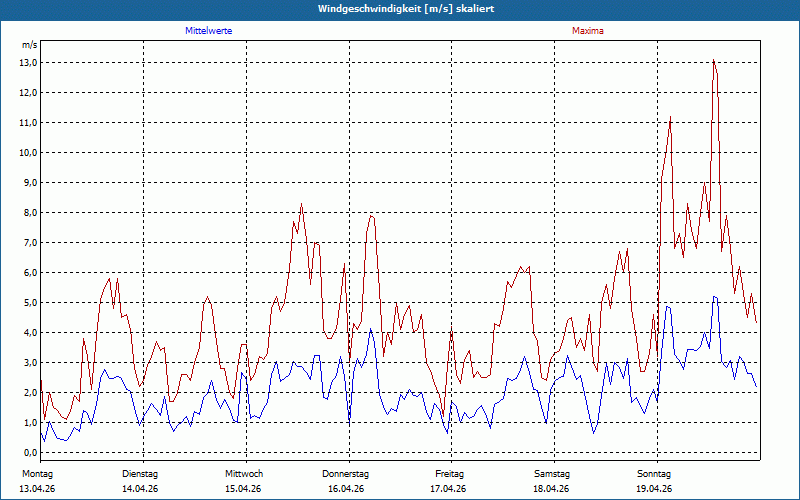Image resolution: width=800 pixels, height=500 pixels.
Task: Select the red 'Maxima' legend label
Action: point(588,31)
